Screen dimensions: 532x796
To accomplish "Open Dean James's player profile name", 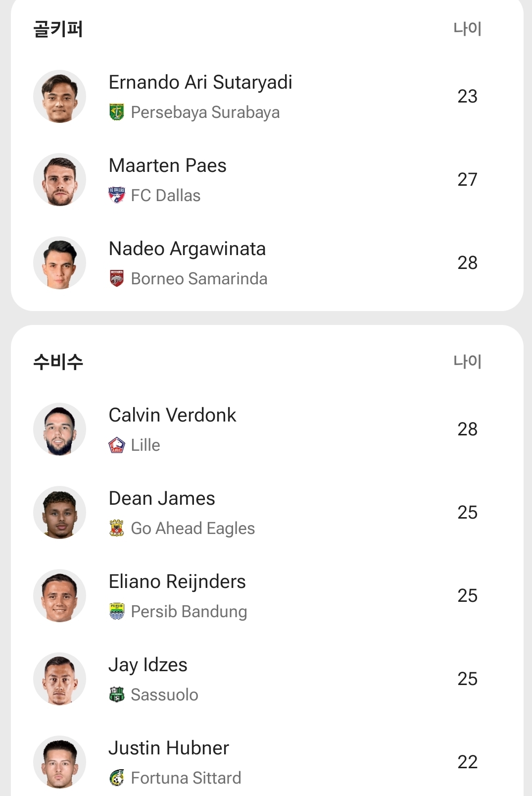I will point(162,498).
